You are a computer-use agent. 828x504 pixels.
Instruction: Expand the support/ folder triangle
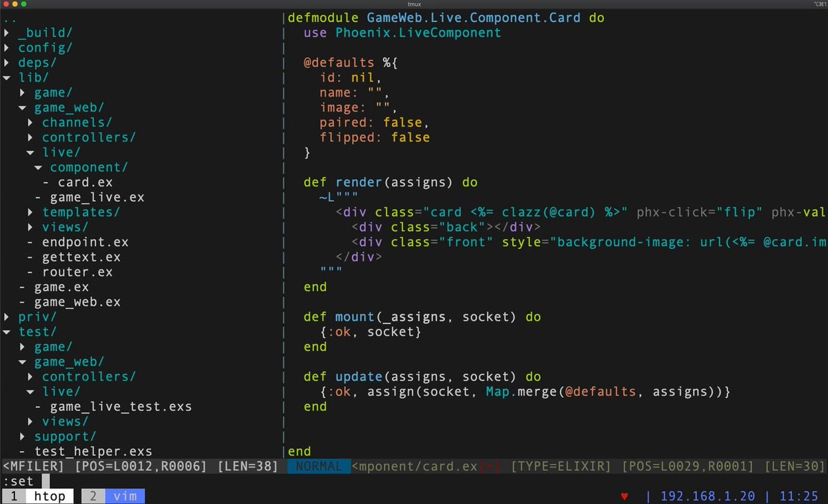23,436
